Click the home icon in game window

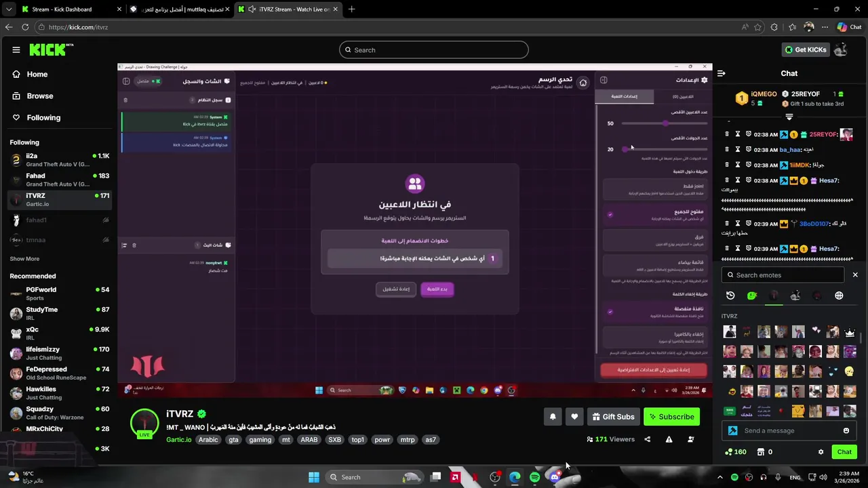click(x=583, y=83)
